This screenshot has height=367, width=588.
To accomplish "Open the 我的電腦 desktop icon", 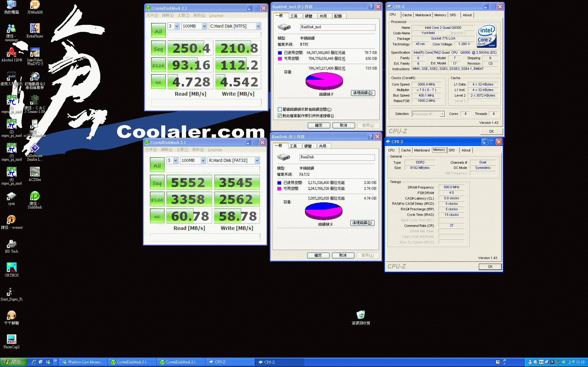I will tap(12, 7).
